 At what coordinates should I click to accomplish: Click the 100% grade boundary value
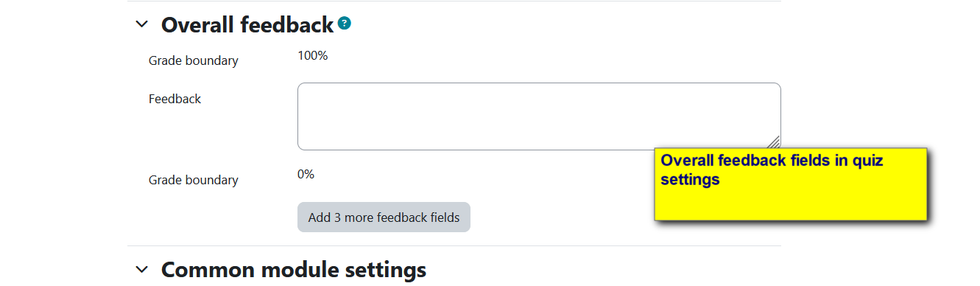tap(312, 55)
